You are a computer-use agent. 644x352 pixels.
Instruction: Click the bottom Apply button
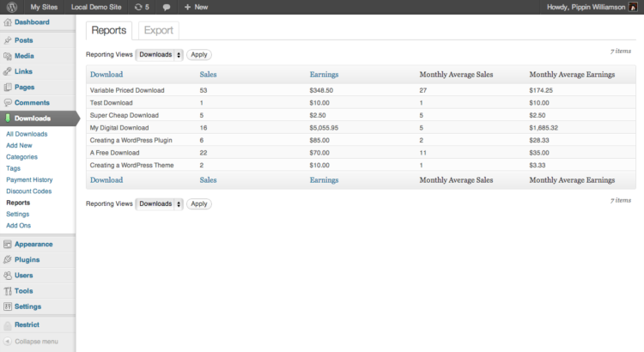(199, 203)
